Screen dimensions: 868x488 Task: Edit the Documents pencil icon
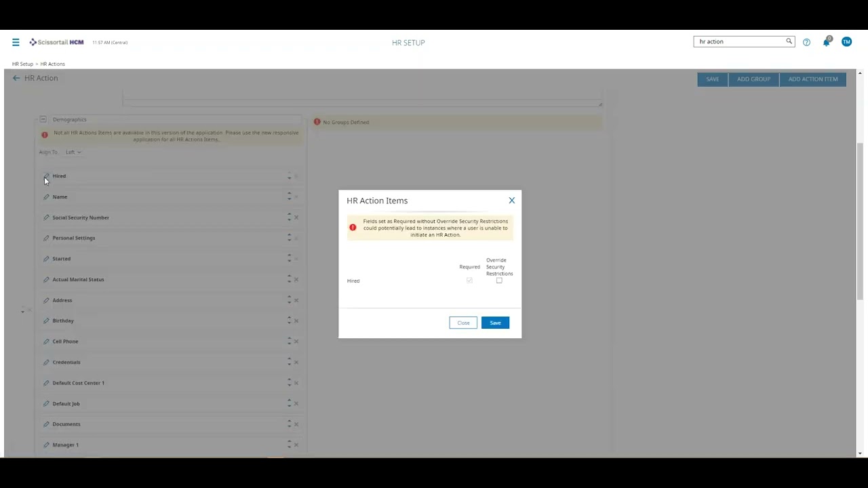pyautogui.click(x=46, y=424)
